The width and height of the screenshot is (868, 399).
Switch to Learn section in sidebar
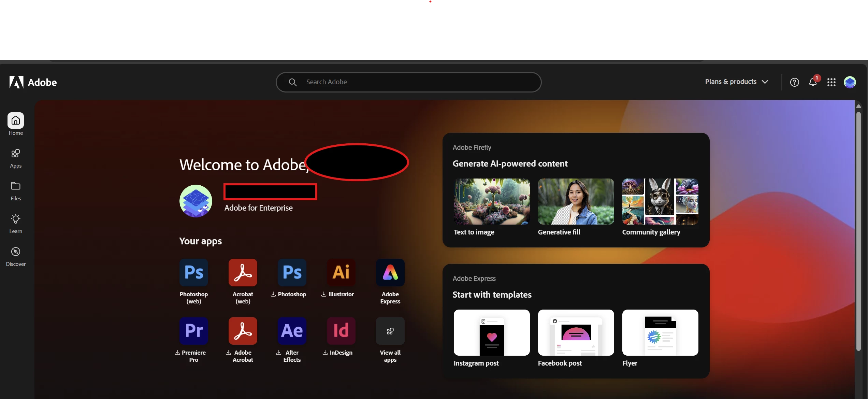16,224
